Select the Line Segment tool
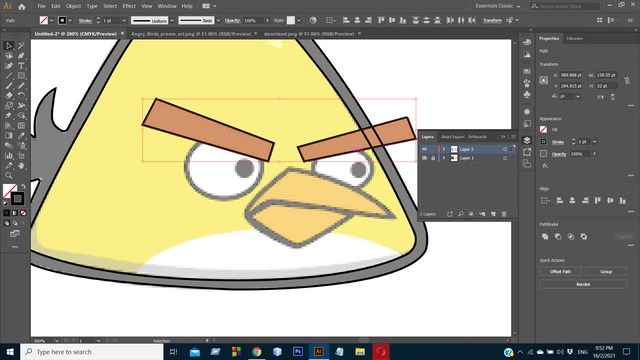Viewport: 640px width, 360px height. (9, 76)
